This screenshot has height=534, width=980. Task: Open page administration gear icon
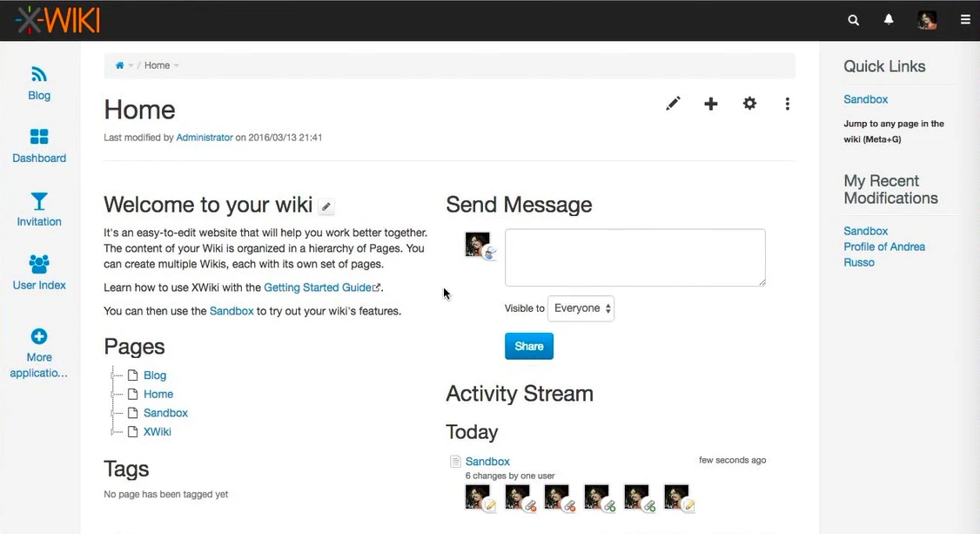(x=749, y=103)
